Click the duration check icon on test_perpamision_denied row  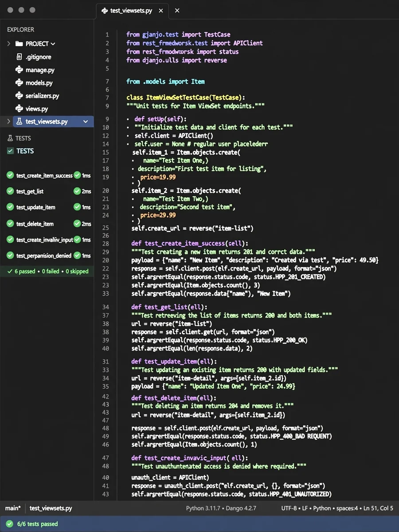tap(77, 256)
